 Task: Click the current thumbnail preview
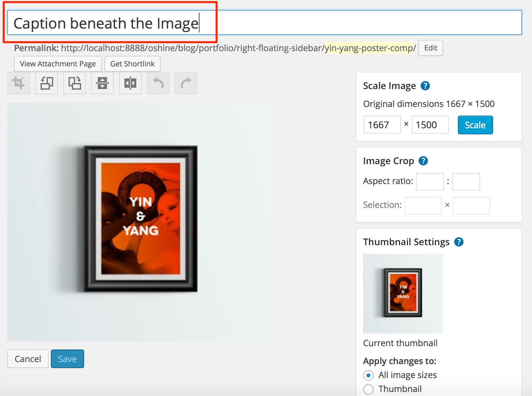[x=403, y=293]
